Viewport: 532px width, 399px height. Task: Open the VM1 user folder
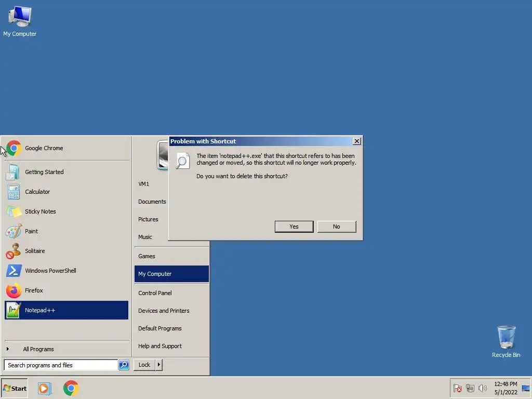pos(143,184)
